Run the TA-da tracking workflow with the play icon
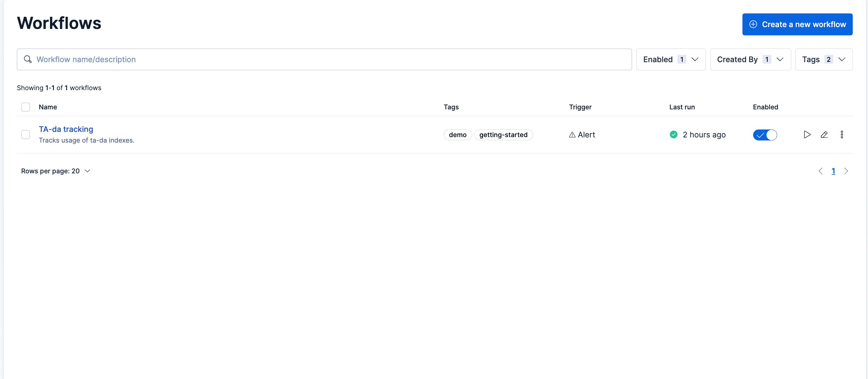Screen dimensions: 868x379 tap(807, 135)
